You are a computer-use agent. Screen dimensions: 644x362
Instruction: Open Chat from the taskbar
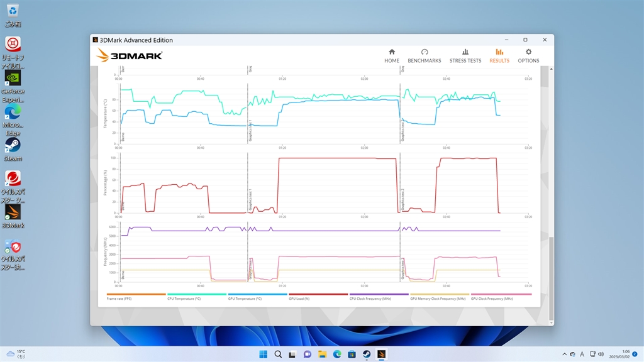coord(307,354)
